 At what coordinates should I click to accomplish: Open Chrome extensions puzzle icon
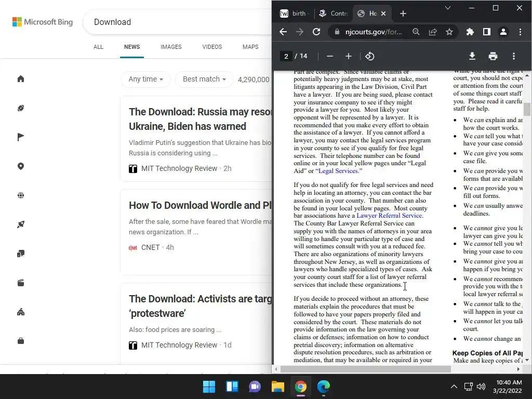(x=470, y=32)
